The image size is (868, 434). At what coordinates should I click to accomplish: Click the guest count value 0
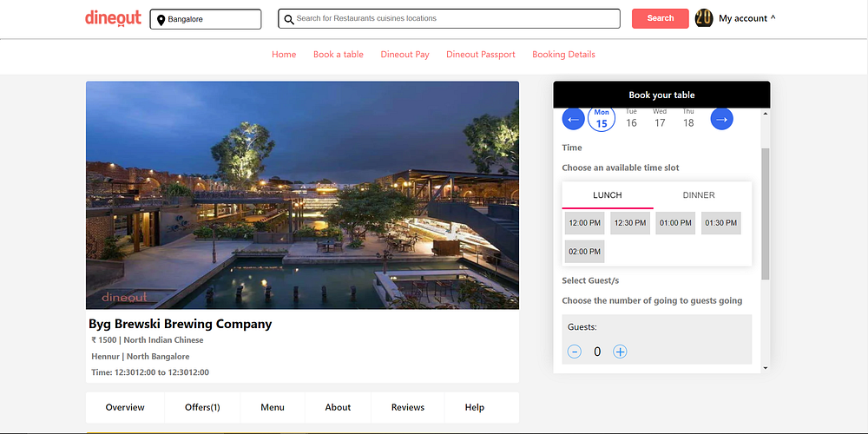pos(597,352)
